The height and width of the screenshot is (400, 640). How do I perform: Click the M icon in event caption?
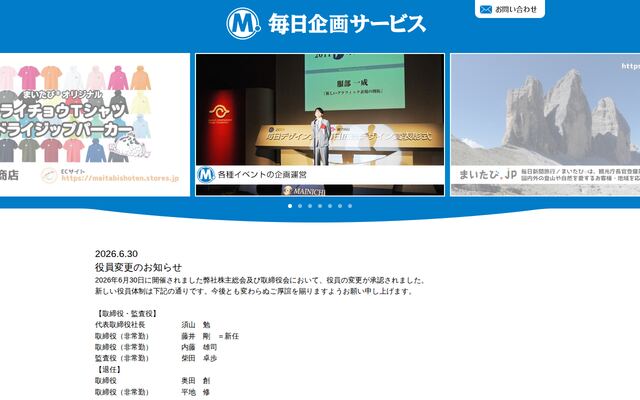pos(206,175)
